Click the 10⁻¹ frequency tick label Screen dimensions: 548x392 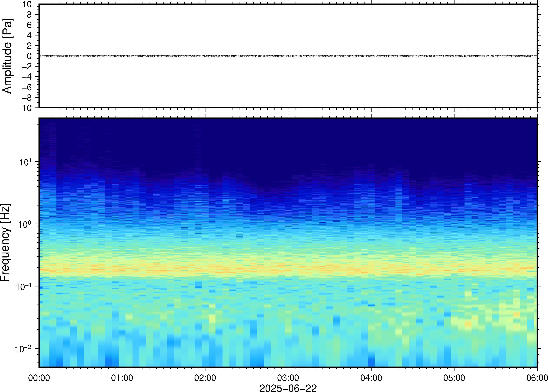pos(24,286)
